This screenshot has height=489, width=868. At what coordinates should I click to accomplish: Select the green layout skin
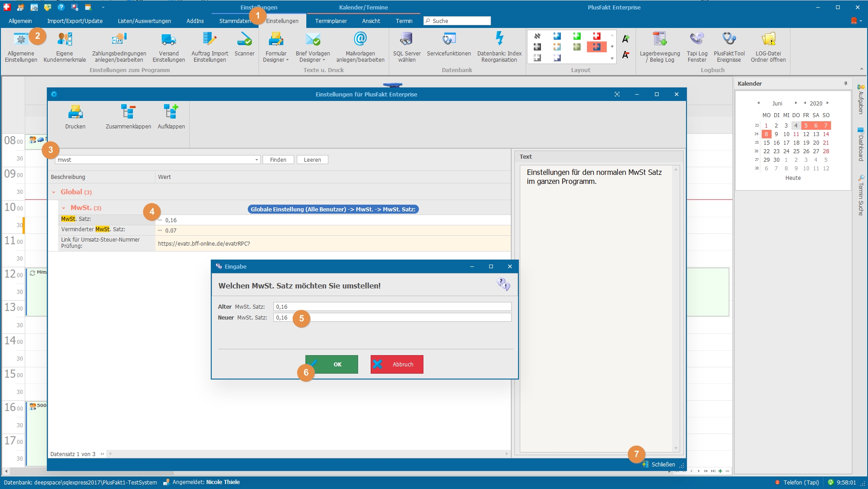577,36
